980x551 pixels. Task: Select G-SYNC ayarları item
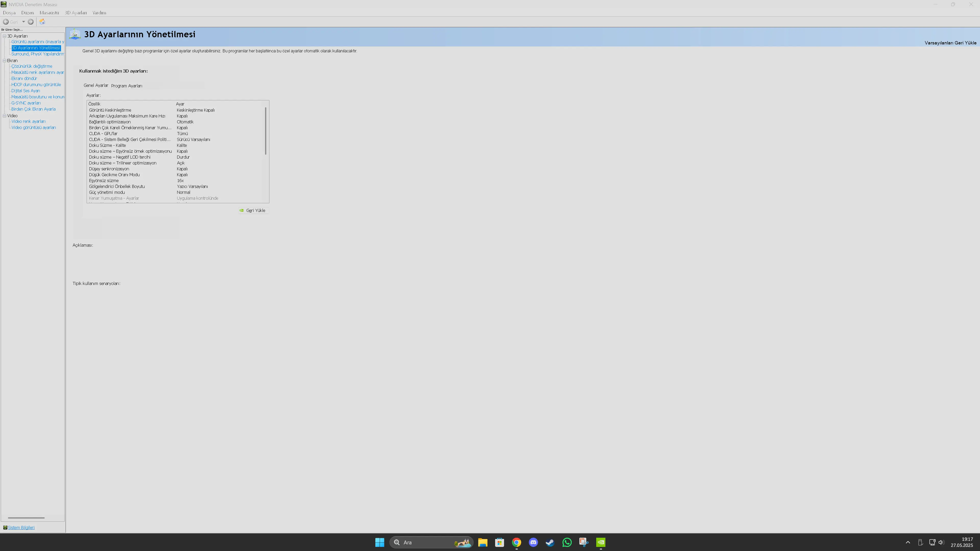(x=26, y=103)
